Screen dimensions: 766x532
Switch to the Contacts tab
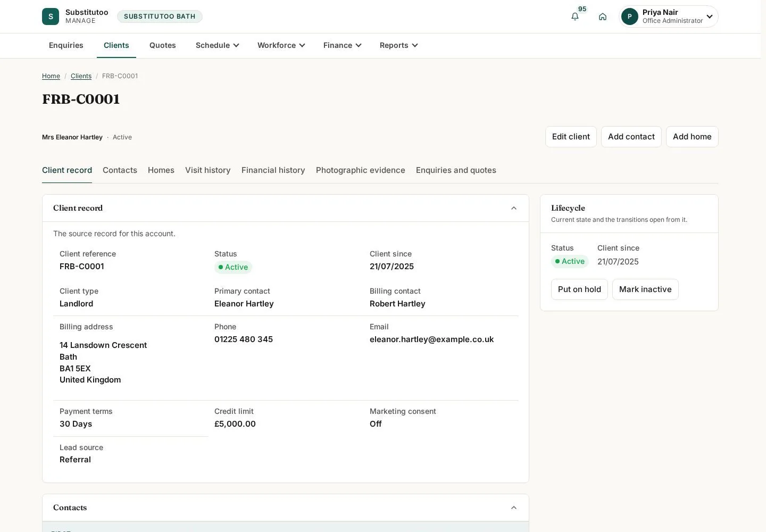120,170
